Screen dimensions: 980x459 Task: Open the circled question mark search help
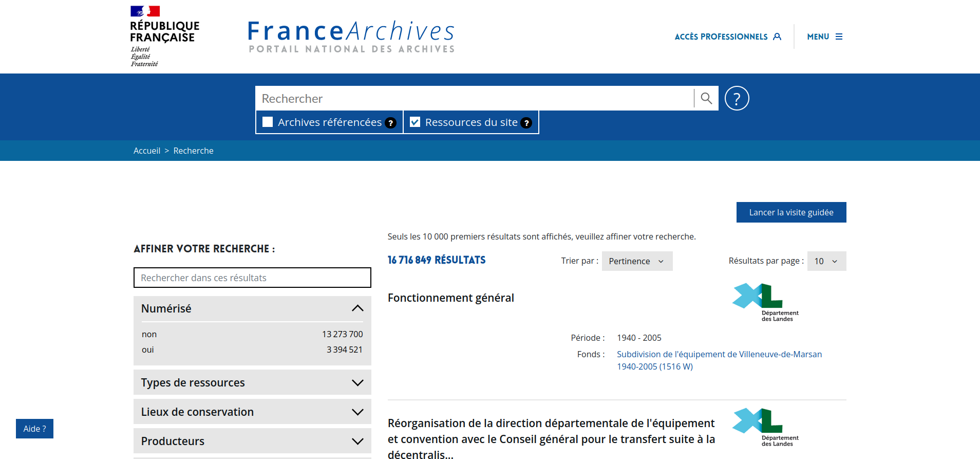737,98
